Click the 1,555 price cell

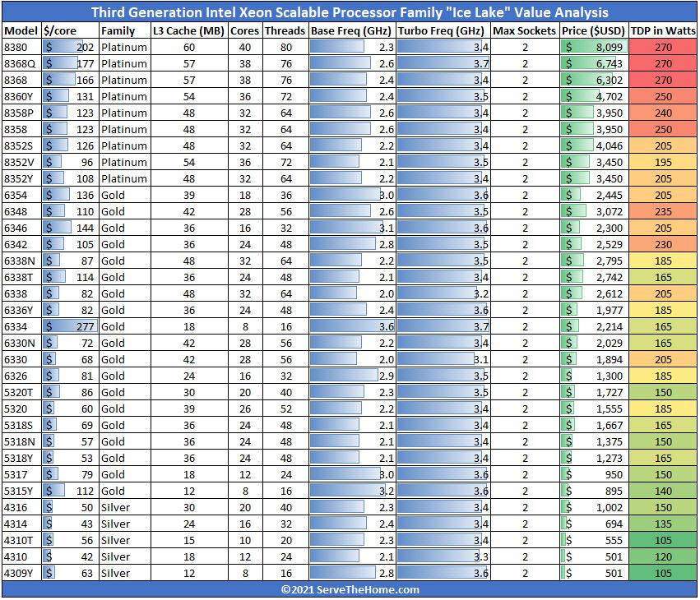(594, 408)
